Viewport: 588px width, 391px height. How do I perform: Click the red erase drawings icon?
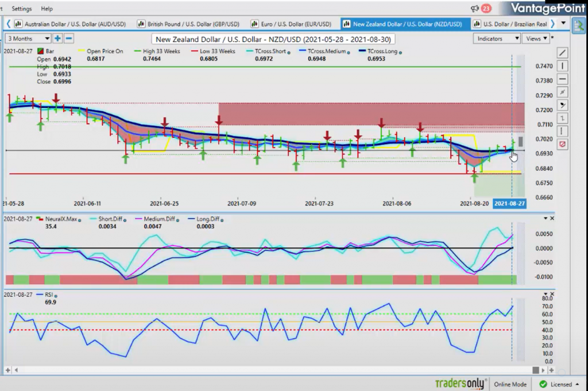(562, 144)
